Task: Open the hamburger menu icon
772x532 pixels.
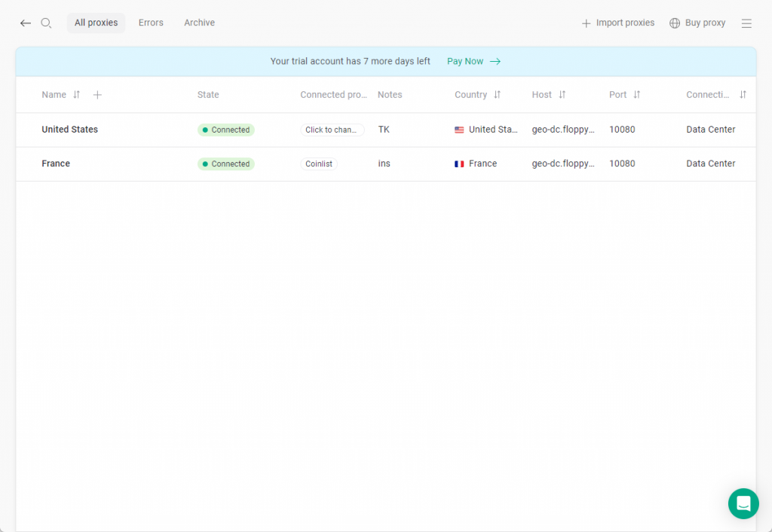Action: (x=746, y=23)
